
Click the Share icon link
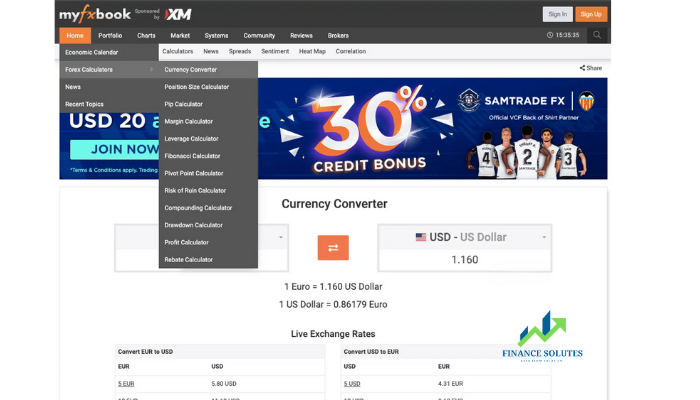(591, 68)
